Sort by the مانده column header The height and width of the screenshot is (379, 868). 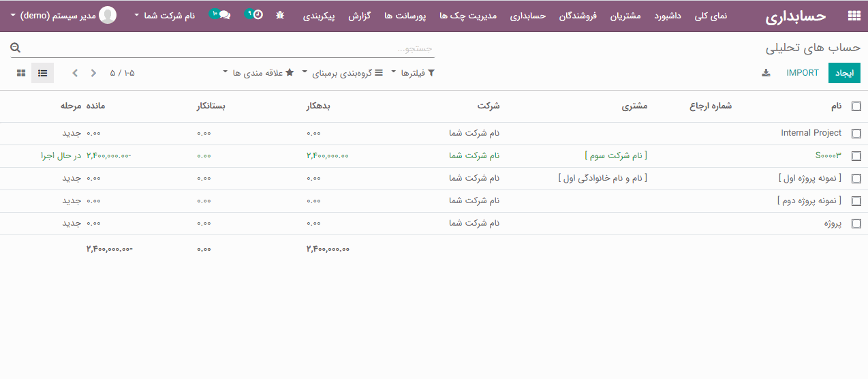pos(96,106)
